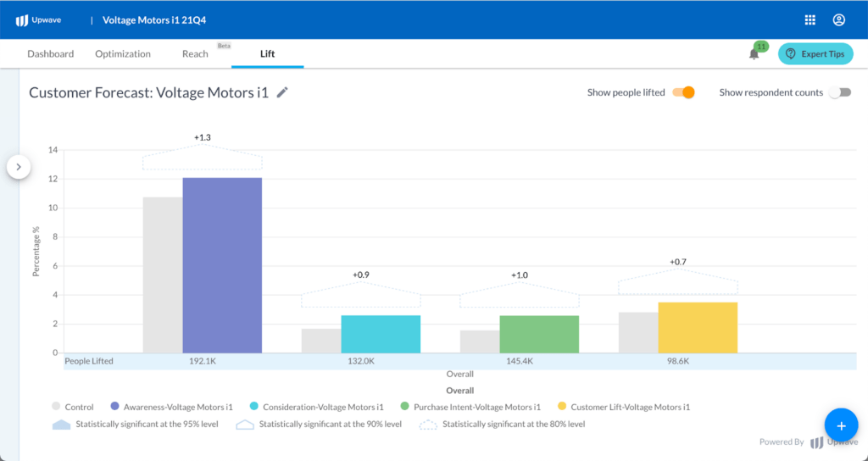Click the blue plus floating button

click(x=841, y=425)
